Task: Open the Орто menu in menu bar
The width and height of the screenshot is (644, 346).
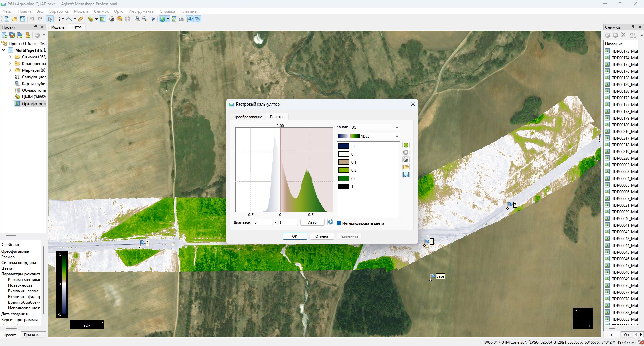Action: (x=119, y=11)
